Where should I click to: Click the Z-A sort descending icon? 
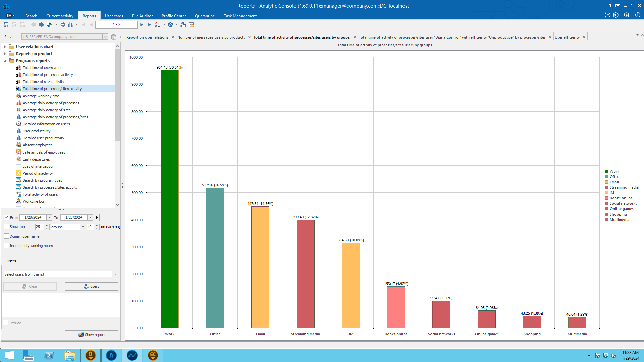[158, 25]
